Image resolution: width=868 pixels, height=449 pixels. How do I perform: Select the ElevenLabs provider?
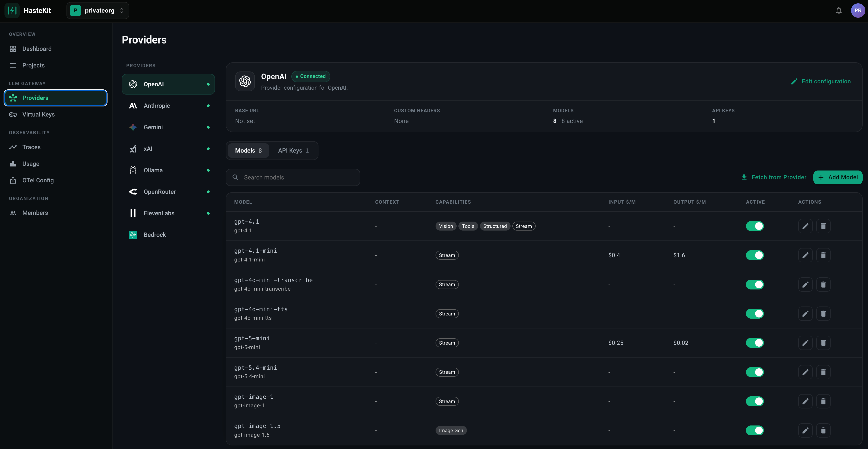(168, 213)
